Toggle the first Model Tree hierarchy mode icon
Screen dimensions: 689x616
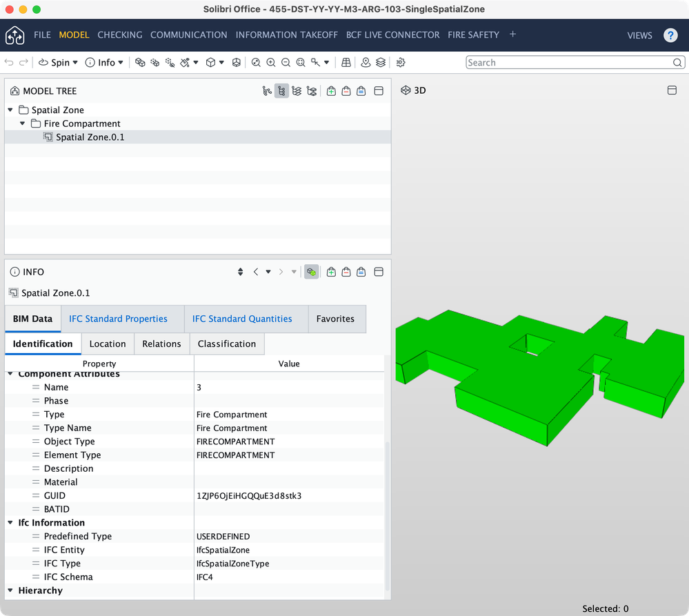(267, 91)
